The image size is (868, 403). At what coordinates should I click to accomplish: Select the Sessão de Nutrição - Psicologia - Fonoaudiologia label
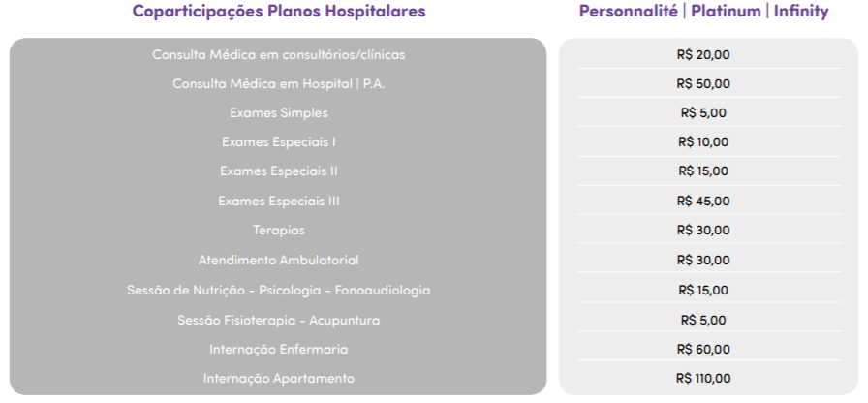tap(278, 290)
